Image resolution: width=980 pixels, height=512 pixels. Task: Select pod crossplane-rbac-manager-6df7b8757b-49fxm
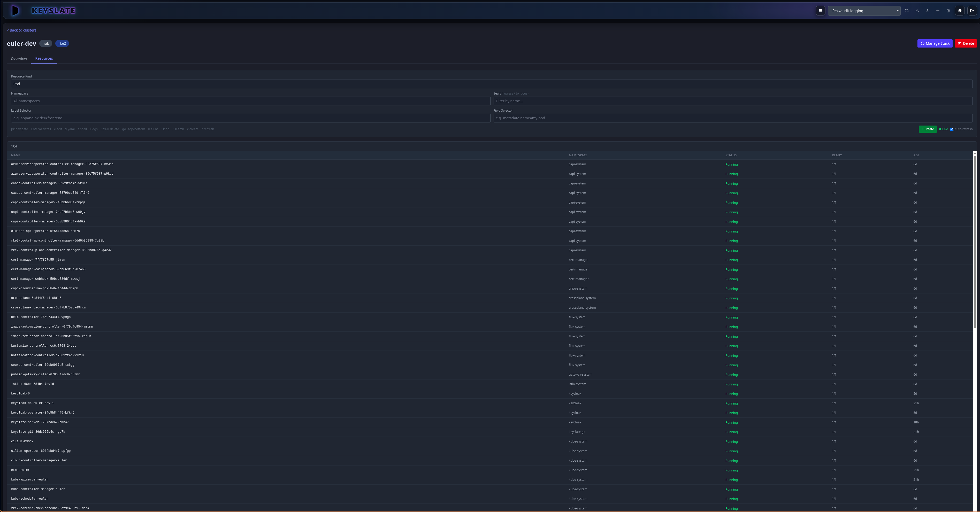coord(490,308)
